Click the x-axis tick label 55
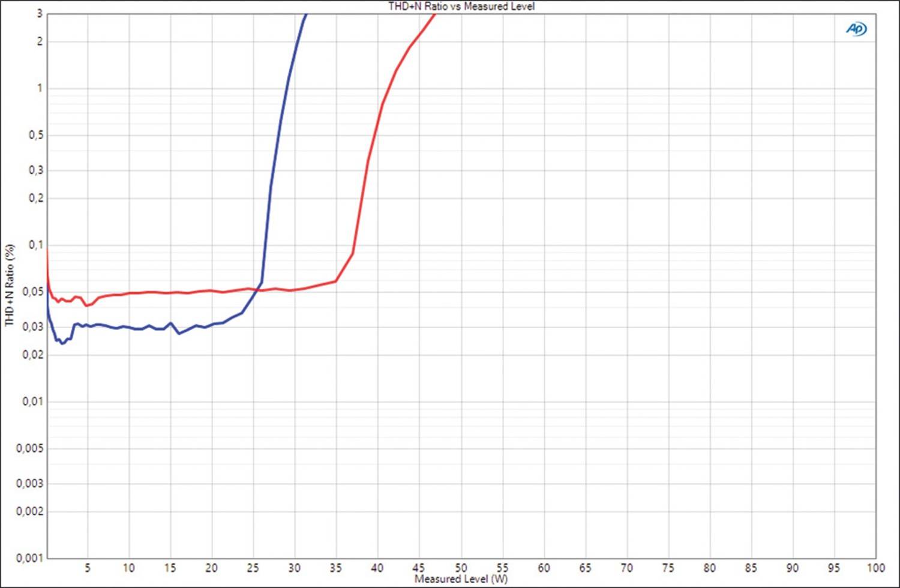The image size is (900, 588). coord(502,568)
